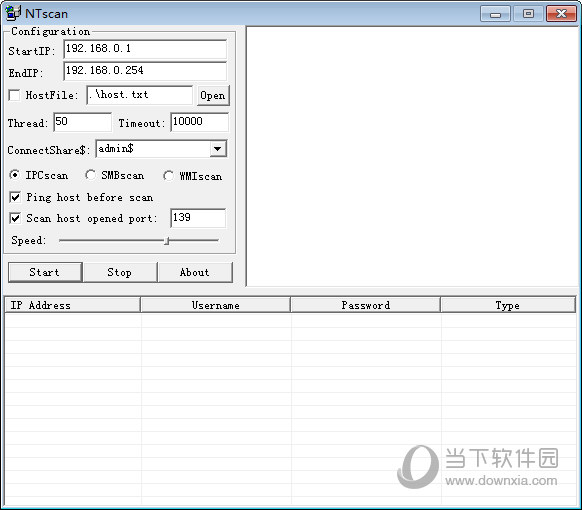Uncheck Ping host before scan

click(15, 197)
